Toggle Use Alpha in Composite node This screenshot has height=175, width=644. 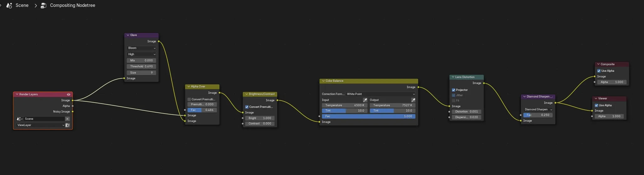point(599,71)
